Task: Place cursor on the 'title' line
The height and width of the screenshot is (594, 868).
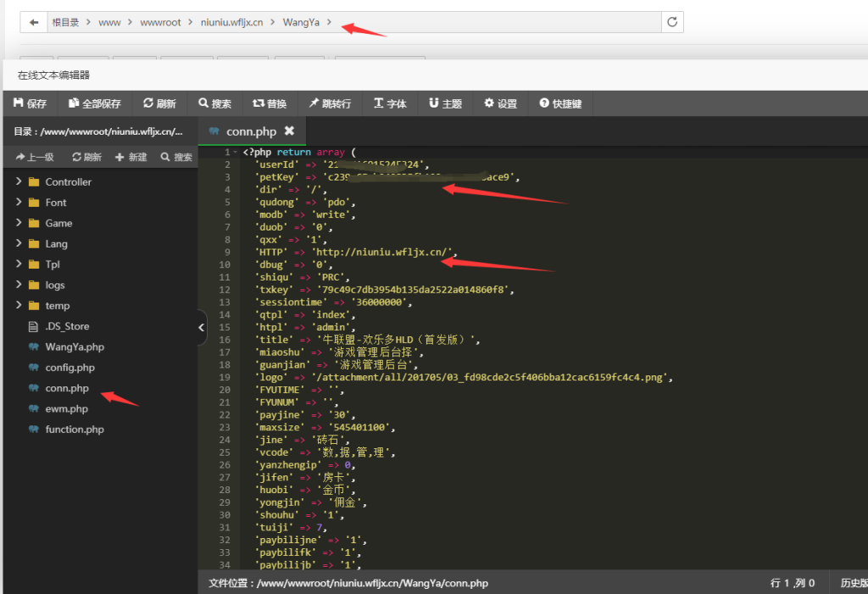Action: (367, 339)
